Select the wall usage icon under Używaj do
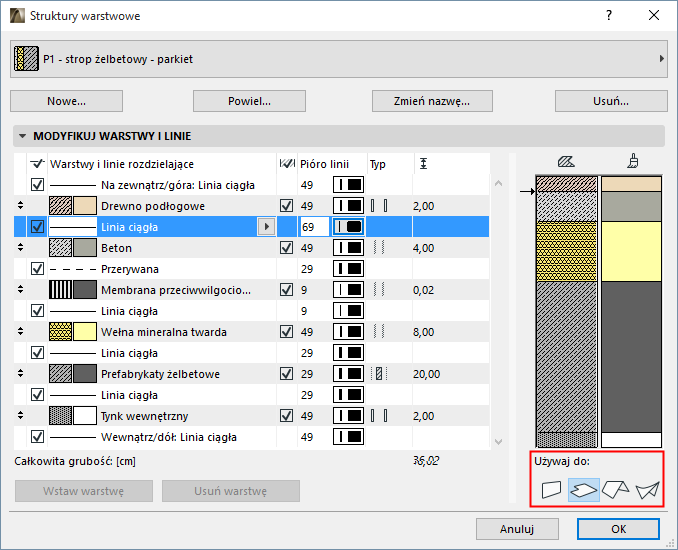Image resolution: width=678 pixels, height=550 pixels. 551,490
